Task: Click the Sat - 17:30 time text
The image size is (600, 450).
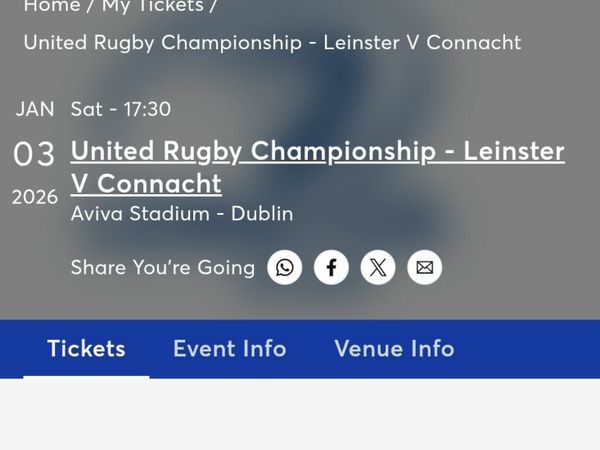Action: tap(121, 109)
